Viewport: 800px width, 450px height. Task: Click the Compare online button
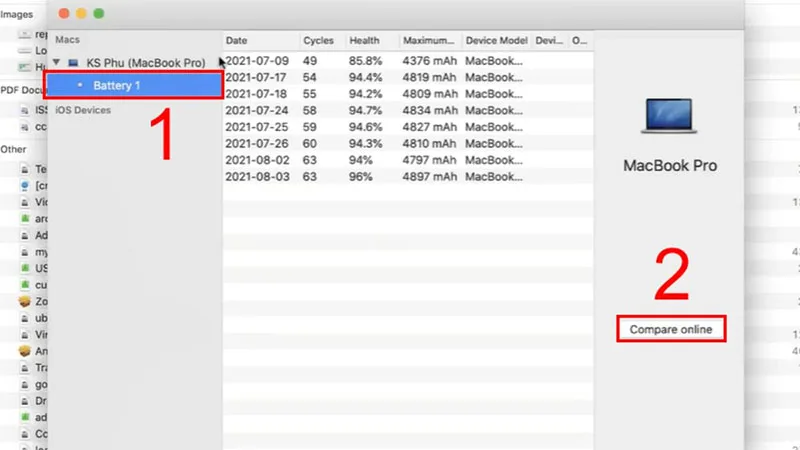click(671, 329)
